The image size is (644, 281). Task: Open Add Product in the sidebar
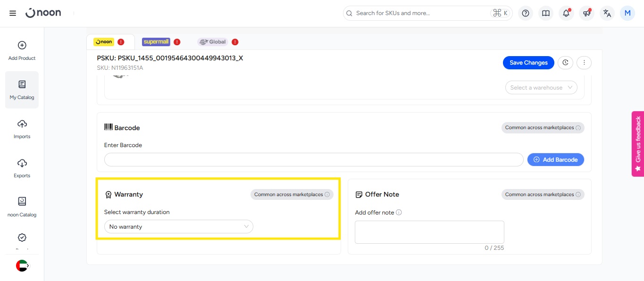pyautogui.click(x=22, y=51)
